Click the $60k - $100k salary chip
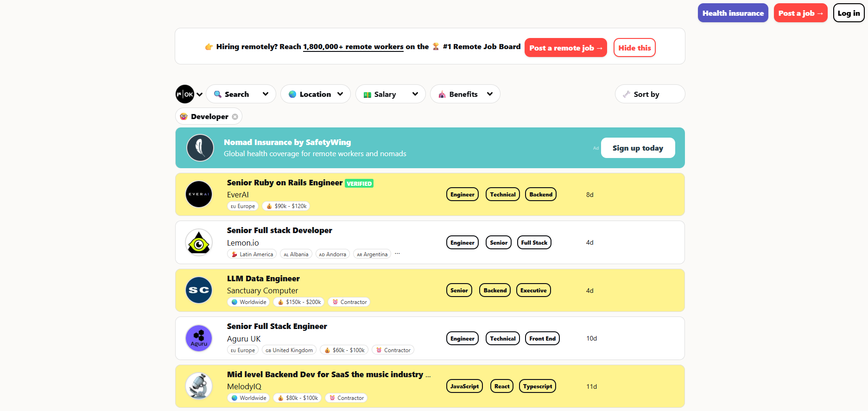 pyautogui.click(x=344, y=350)
